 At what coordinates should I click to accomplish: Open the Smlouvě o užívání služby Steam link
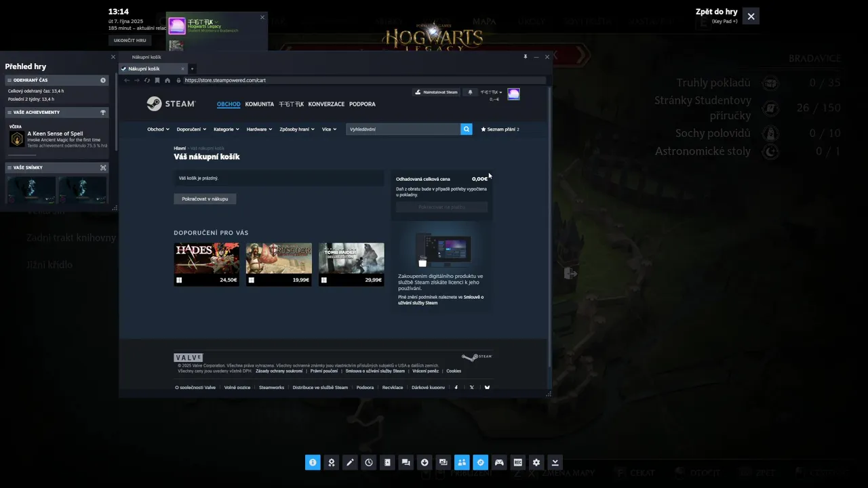pyautogui.click(x=441, y=300)
